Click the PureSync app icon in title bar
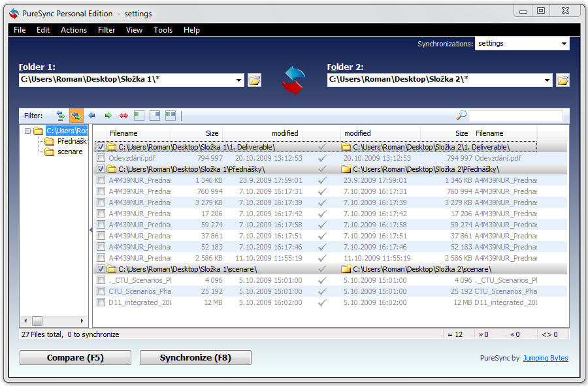Screen dimensions: 588x386 coord(14,14)
